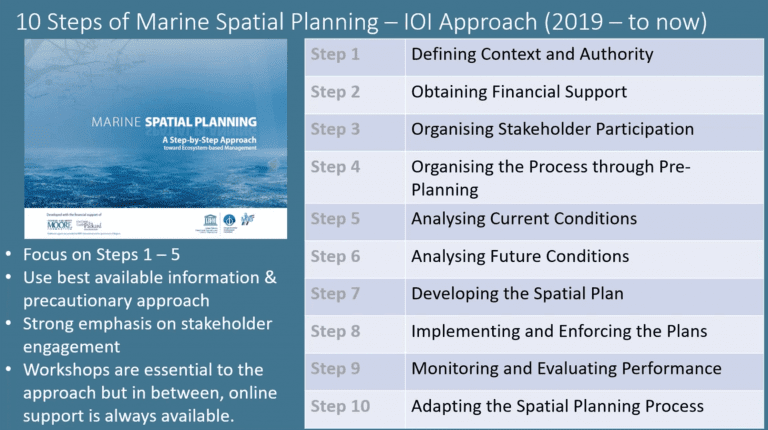768x430 pixels.
Task: Select the Step 3 label cell
Action: (x=335, y=129)
